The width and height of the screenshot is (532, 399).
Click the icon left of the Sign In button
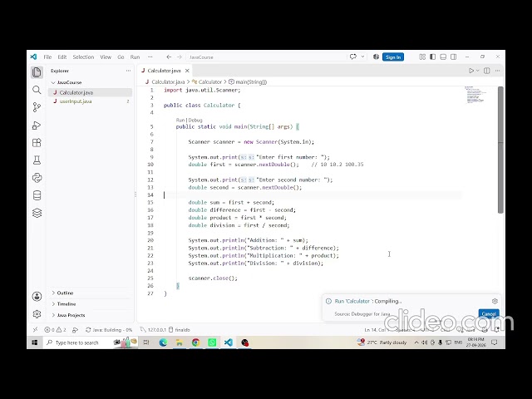(376, 57)
